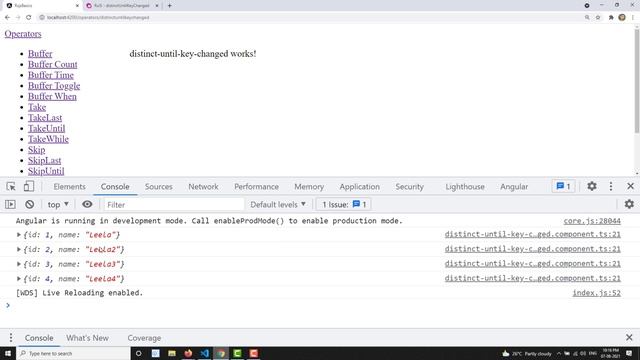Open the drawer three-dot menu
This screenshot has height=360, width=640.
(x=11, y=338)
